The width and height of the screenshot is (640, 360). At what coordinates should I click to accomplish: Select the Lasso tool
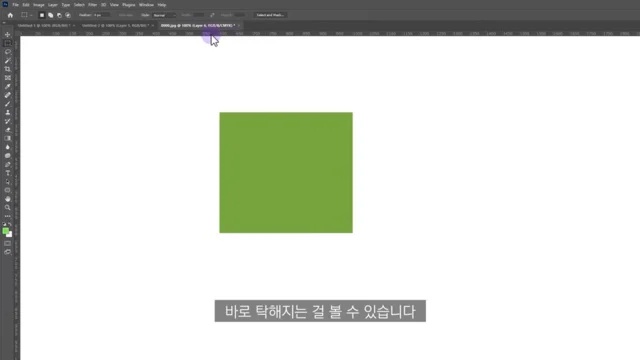coord(8,52)
